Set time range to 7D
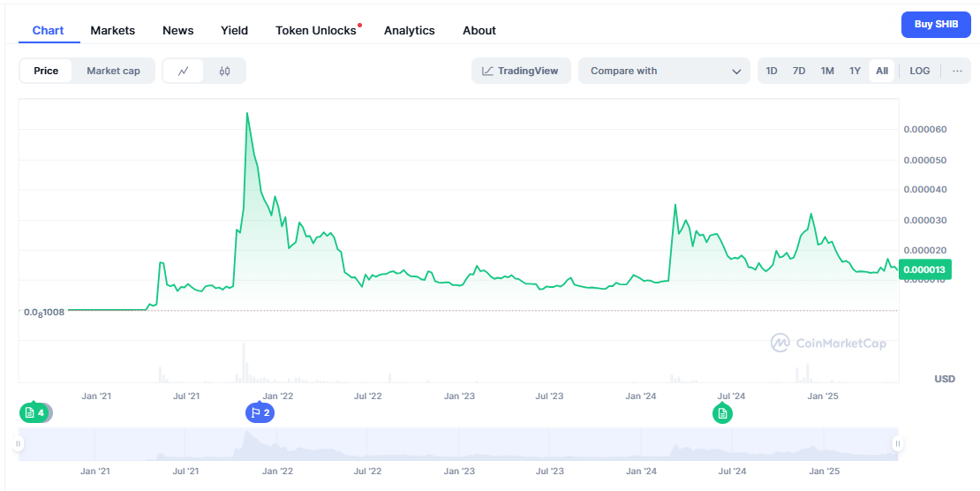 point(799,71)
